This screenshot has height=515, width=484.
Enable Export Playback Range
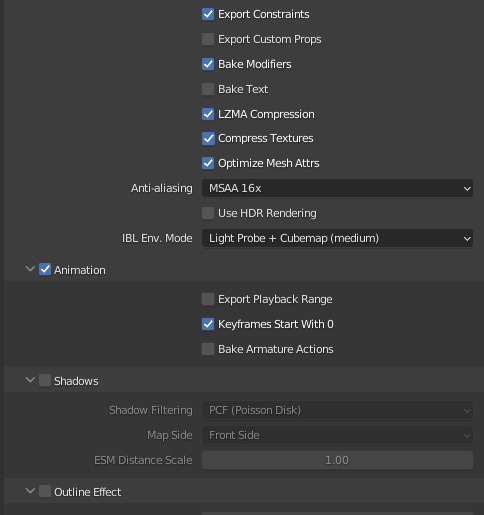click(208, 299)
